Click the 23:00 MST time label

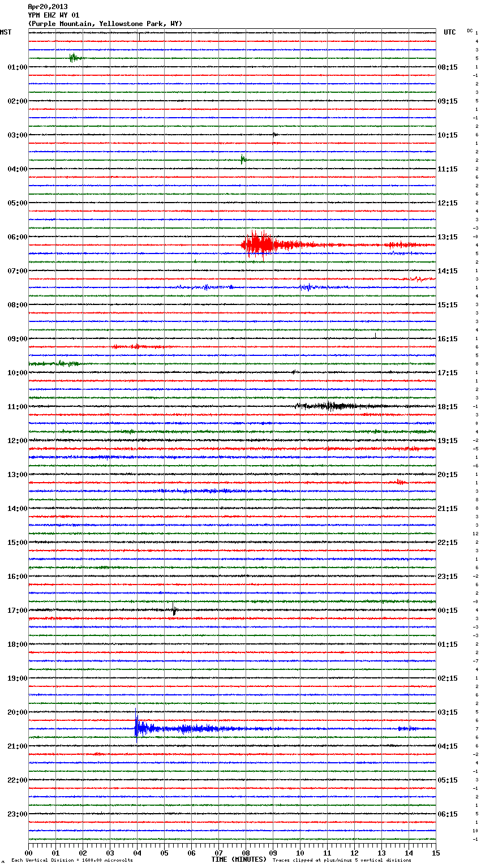coord(17,814)
